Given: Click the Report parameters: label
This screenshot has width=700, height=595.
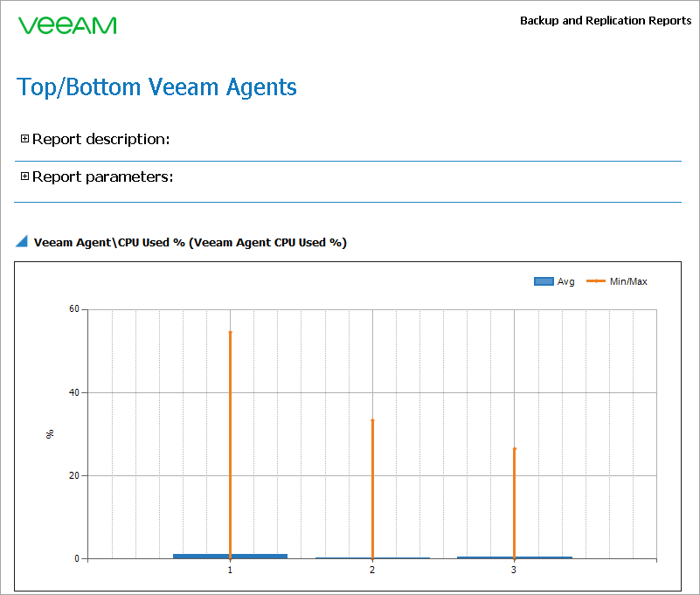Looking at the screenshot, I should coord(102,176).
